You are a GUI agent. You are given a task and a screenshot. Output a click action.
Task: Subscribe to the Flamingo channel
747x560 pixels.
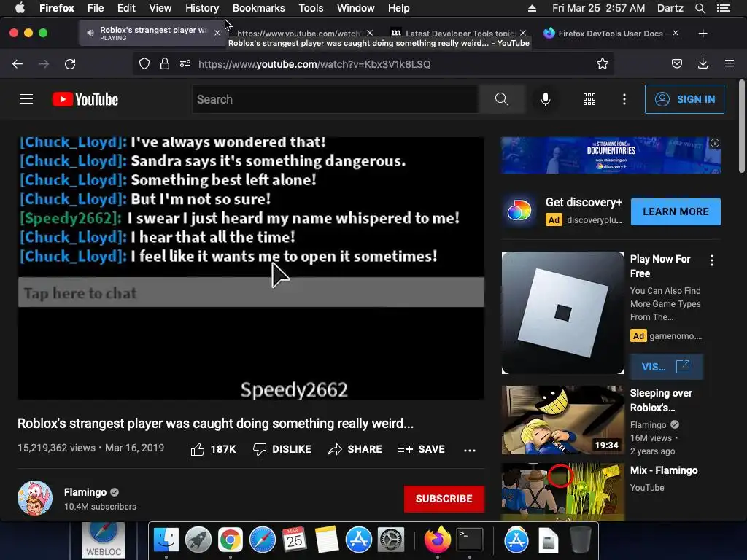(444, 499)
